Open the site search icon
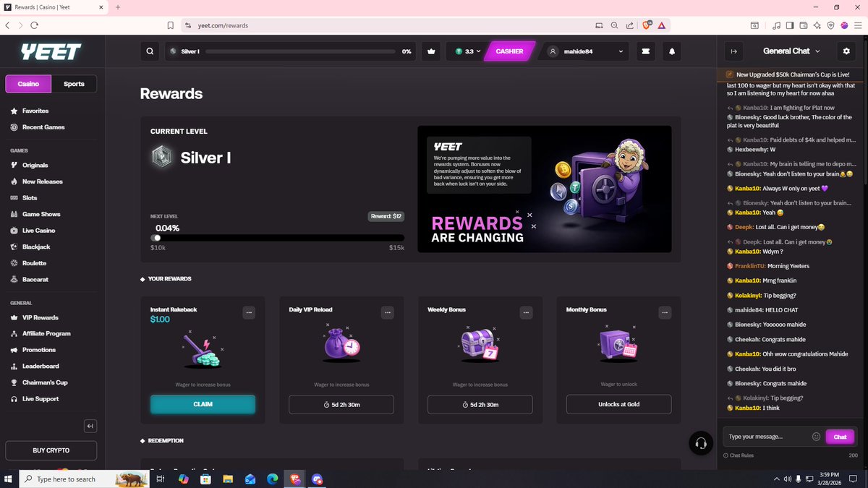Viewport: 868px width, 488px height. pos(150,51)
